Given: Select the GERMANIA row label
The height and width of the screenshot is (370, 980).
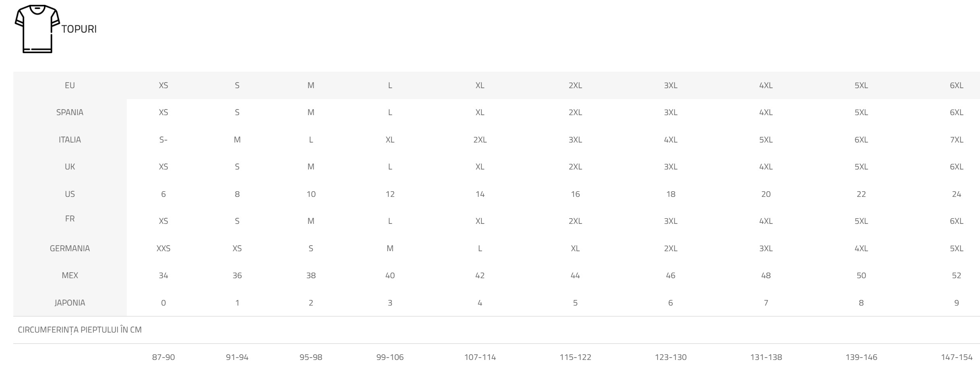Looking at the screenshot, I should click(x=70, y=248).
